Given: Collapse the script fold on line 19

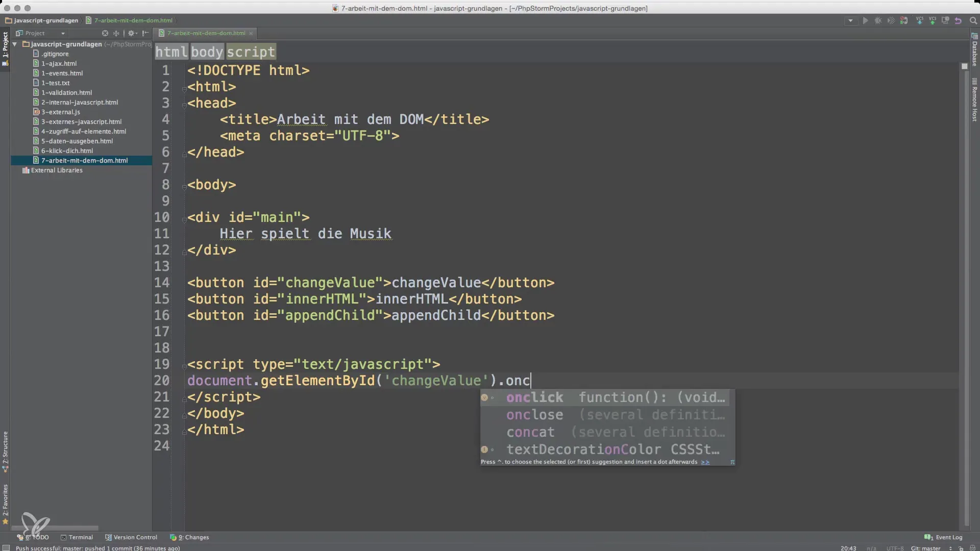Looking at the screenshot, I should point(184,366).
